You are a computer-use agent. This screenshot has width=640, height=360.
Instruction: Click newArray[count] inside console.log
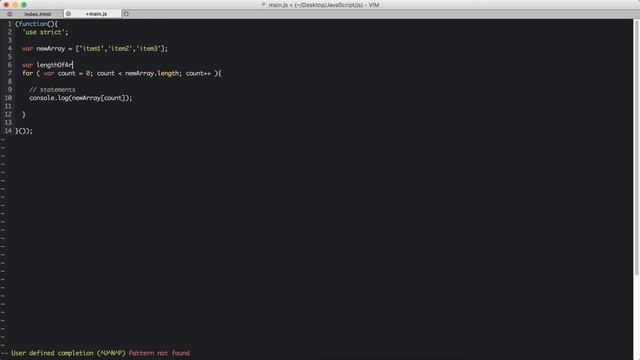click(x=98, y=98)
